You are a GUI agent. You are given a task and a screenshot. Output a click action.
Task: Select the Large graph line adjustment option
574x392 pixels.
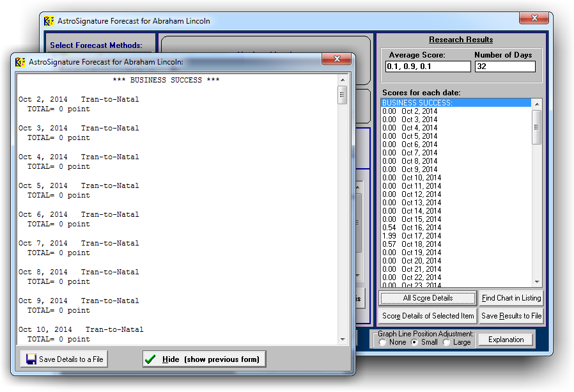pyautogui.click(x=446, y=342)
